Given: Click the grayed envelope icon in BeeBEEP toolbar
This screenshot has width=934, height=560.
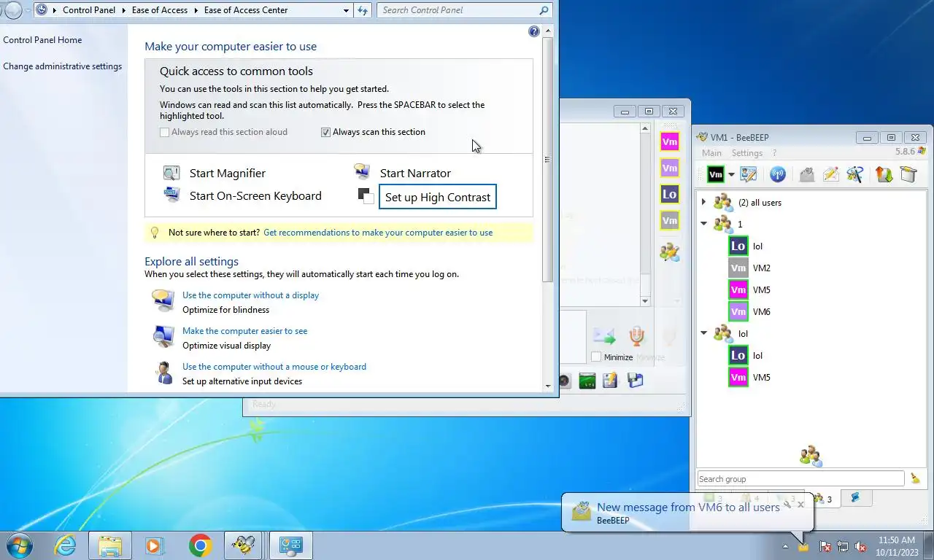Looking at the screenshot, I should (806, 174).
